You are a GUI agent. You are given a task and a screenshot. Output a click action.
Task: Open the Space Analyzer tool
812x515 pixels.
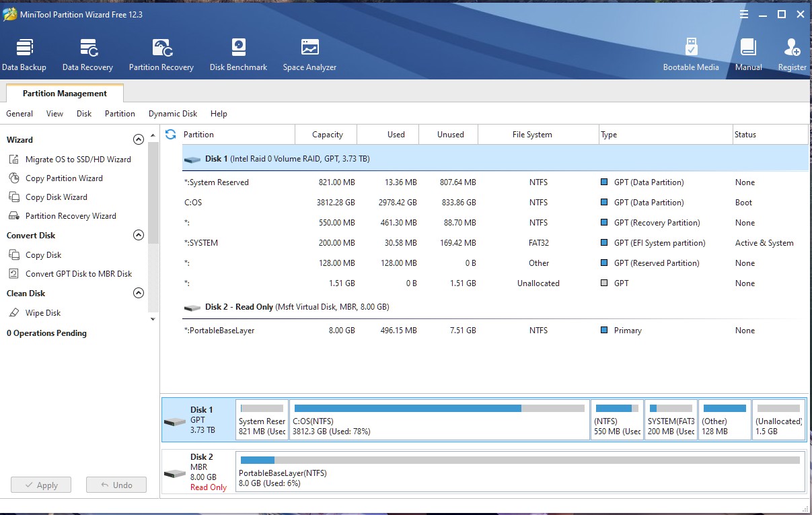(309, 55)
